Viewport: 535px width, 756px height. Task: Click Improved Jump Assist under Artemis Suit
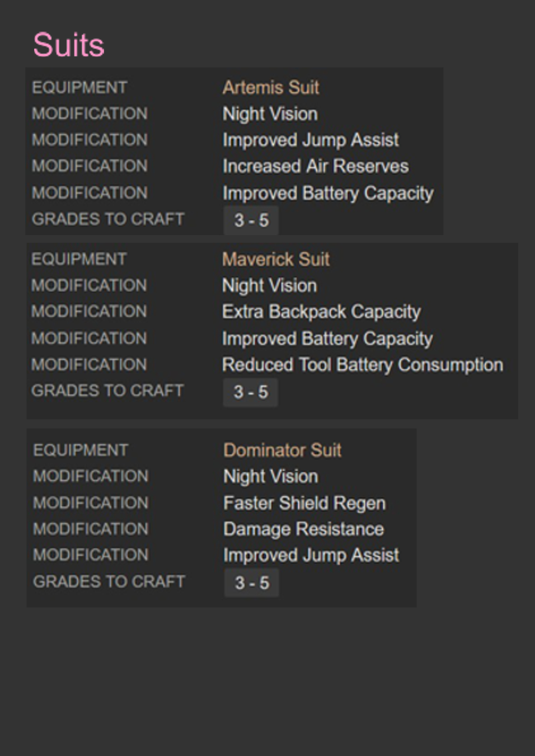coord(311,140)
